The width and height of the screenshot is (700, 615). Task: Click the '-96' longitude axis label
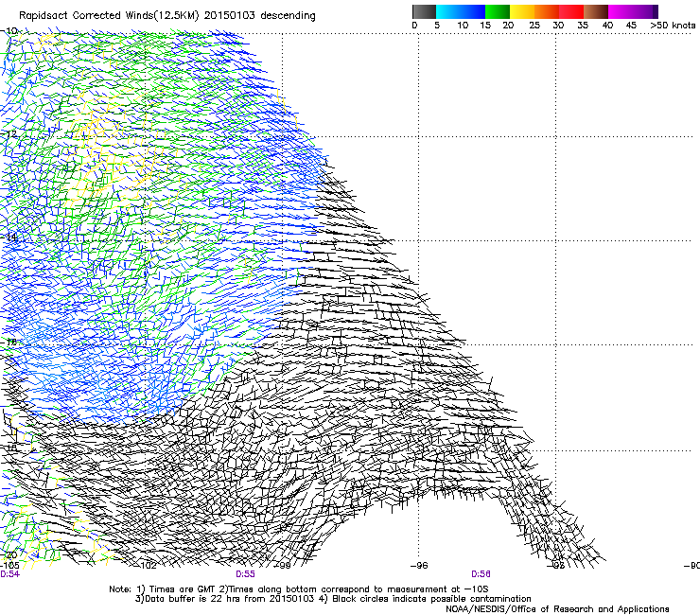pos(419,566)
